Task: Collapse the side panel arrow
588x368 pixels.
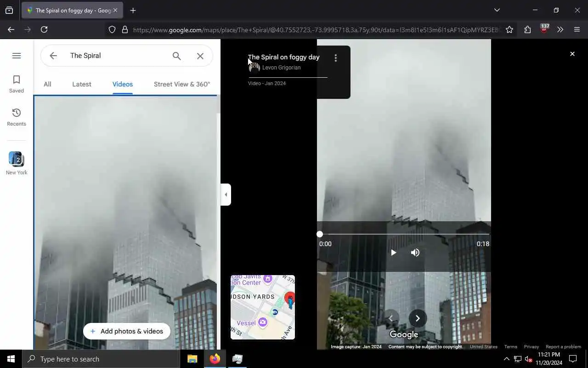Action: [226, 195]
